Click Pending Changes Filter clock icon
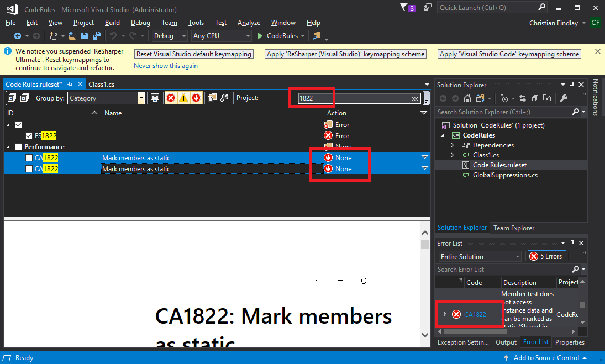The height and width of the screenshot is (364, 605). [x=504, y=98]
